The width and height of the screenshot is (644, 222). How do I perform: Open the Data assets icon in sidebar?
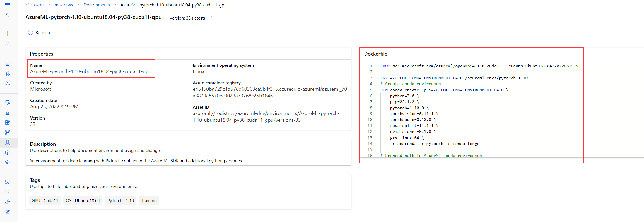(8, 102)
